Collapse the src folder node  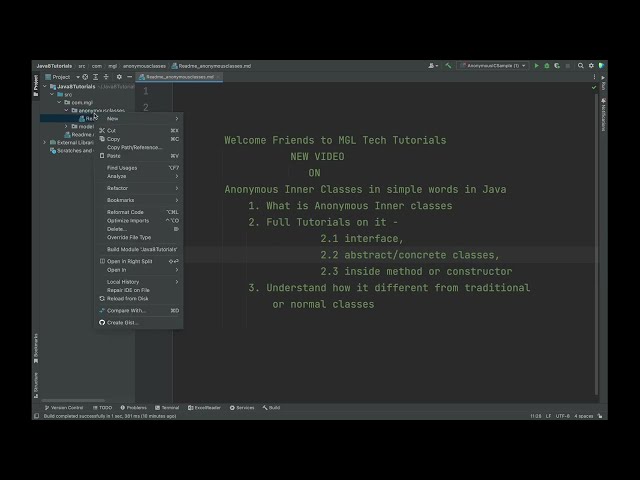click(52, 94)
